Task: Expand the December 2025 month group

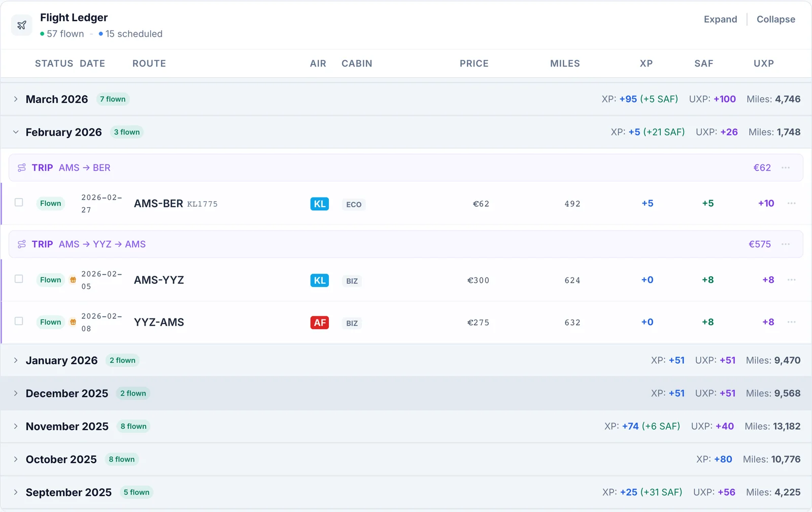Action: 16,393
